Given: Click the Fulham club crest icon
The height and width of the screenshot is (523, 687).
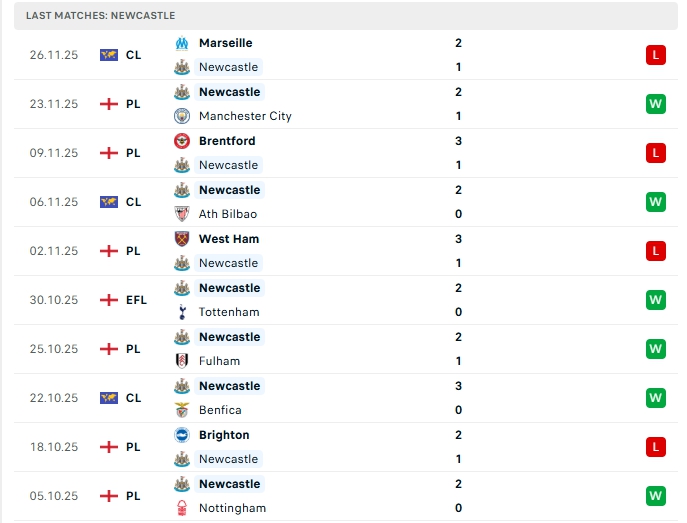Looking at the screenshot, I should (182, 361).
